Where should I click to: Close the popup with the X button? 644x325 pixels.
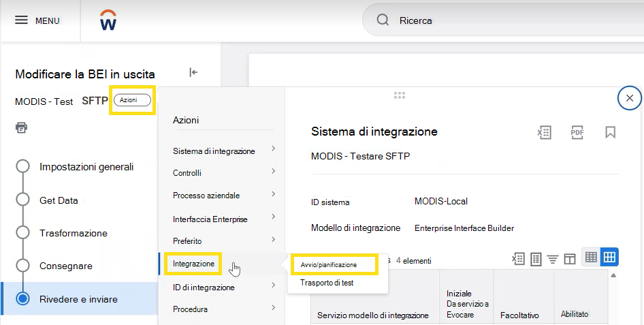[x=629, y=98]
